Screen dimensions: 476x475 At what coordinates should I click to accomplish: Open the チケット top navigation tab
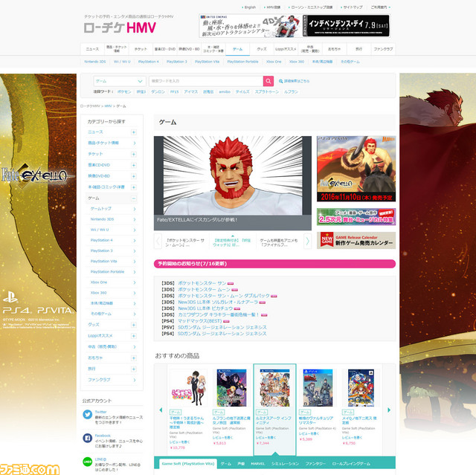pyautogui.click(x=141, y=49)
